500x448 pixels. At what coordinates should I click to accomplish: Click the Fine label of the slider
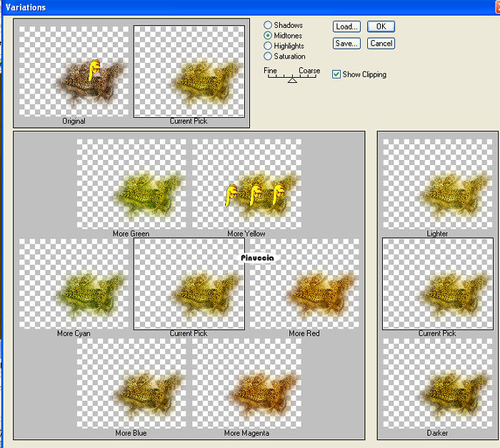tap(270, 71)
